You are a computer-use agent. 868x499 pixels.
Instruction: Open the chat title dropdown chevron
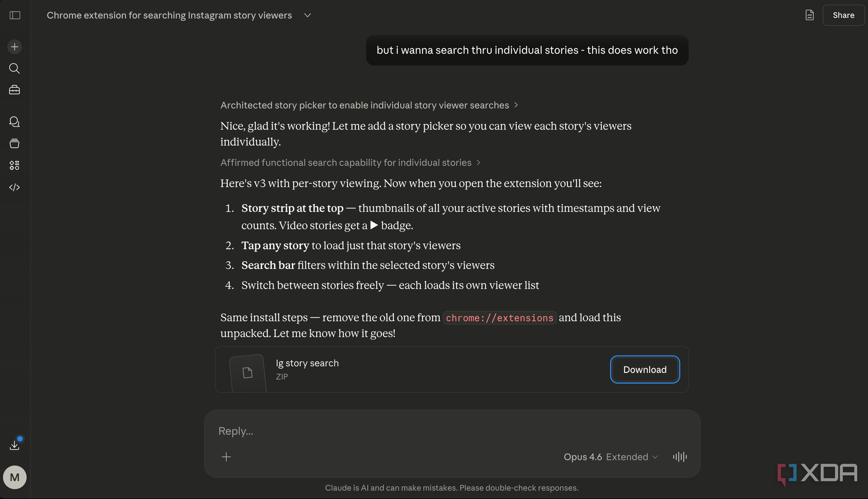coord(308,15)
